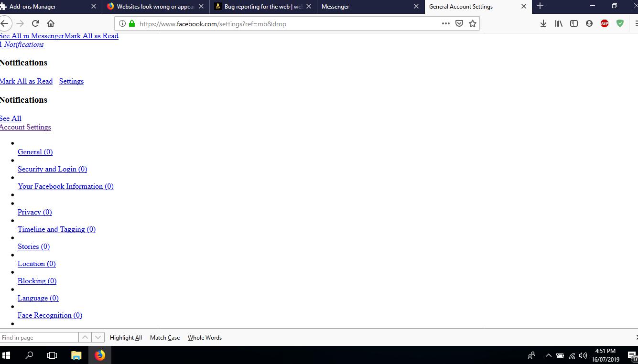Open the Adblock Plus extension
The width and height of the screenshot is (638, 364).
tap(605, 23)
